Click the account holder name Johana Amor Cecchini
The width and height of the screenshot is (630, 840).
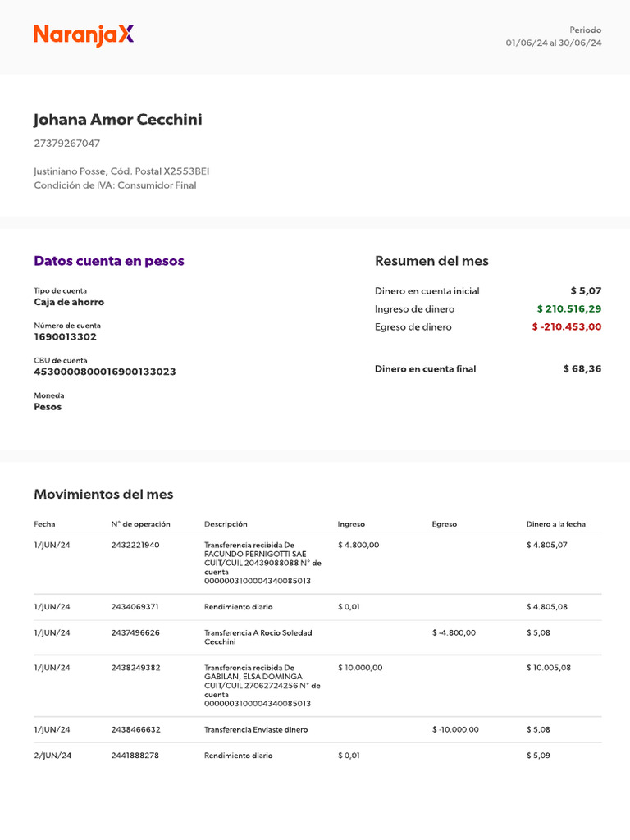118,120
